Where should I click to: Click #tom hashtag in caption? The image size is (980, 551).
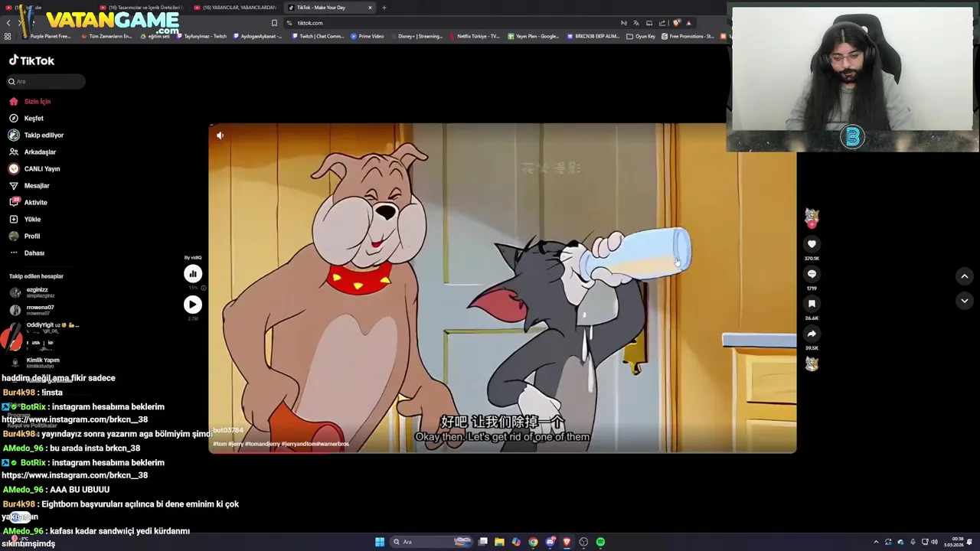[x=220, y=444]
